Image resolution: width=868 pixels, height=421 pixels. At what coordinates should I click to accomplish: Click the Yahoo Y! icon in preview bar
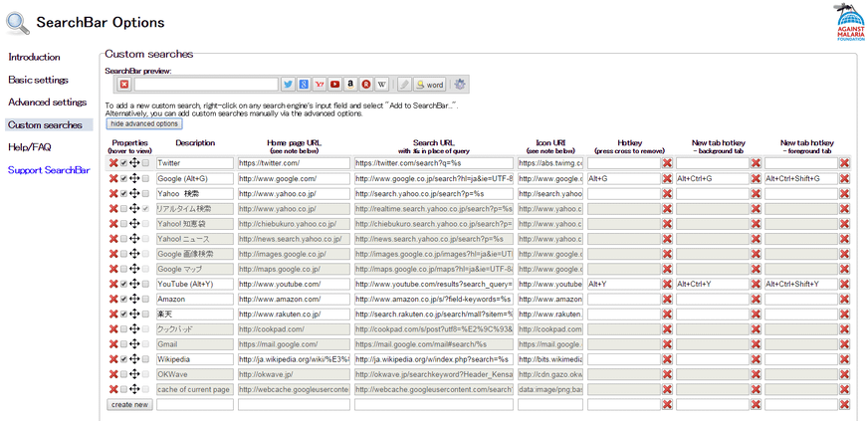point(320,85)
